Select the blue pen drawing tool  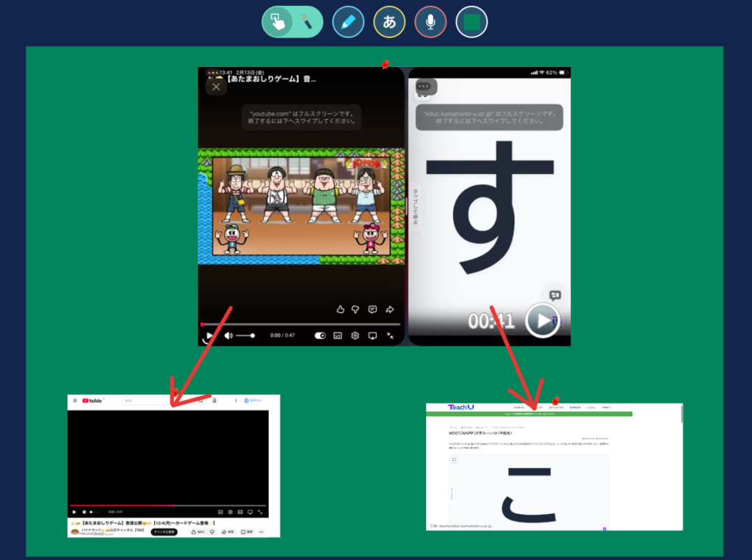(348, 22)
